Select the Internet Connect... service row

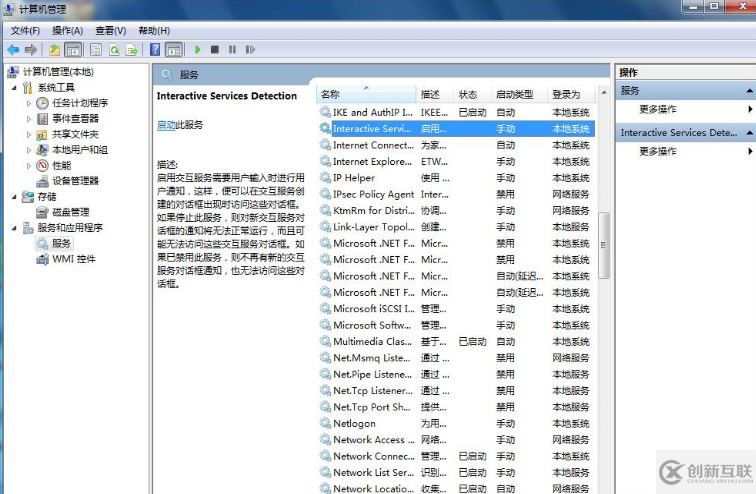coord(456,145)
